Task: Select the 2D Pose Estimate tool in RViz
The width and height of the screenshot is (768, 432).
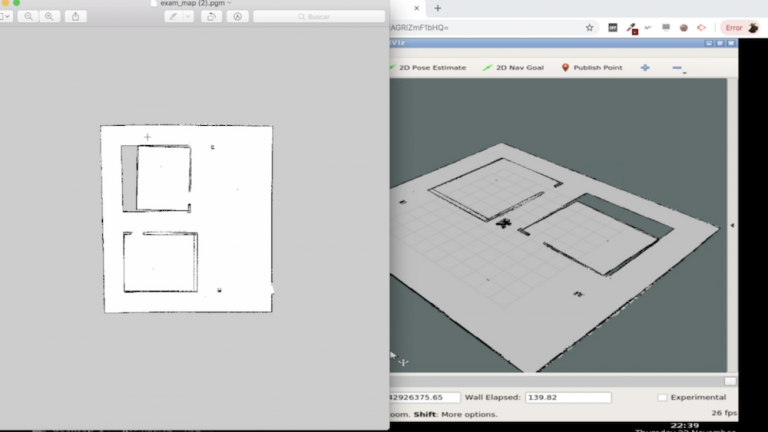Action: coord(428,68)
